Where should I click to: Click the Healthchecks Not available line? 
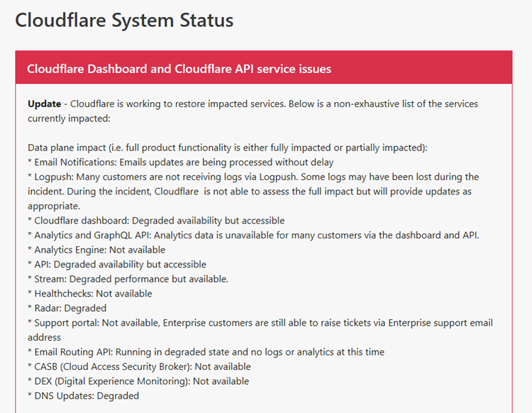coord(90,294)
